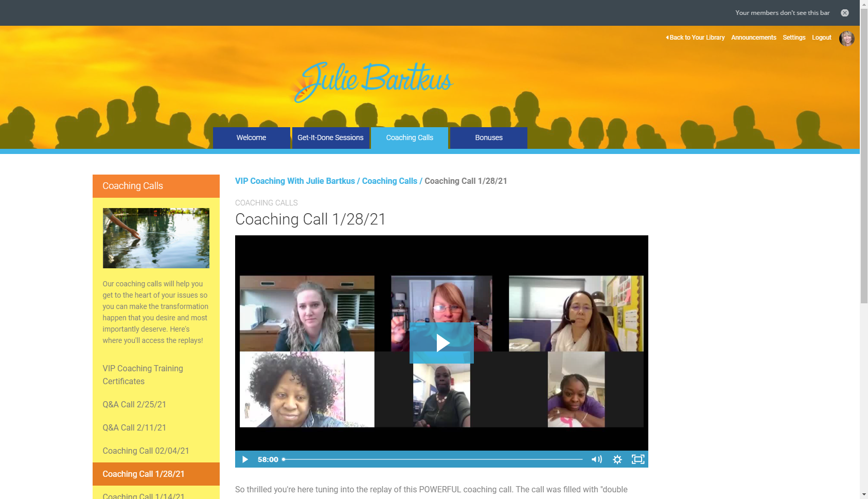The width and height of the screenshot is (868, 499).
Task: Click the 'COACHING CALLS' category label above the heading
Action: [267, 203]
